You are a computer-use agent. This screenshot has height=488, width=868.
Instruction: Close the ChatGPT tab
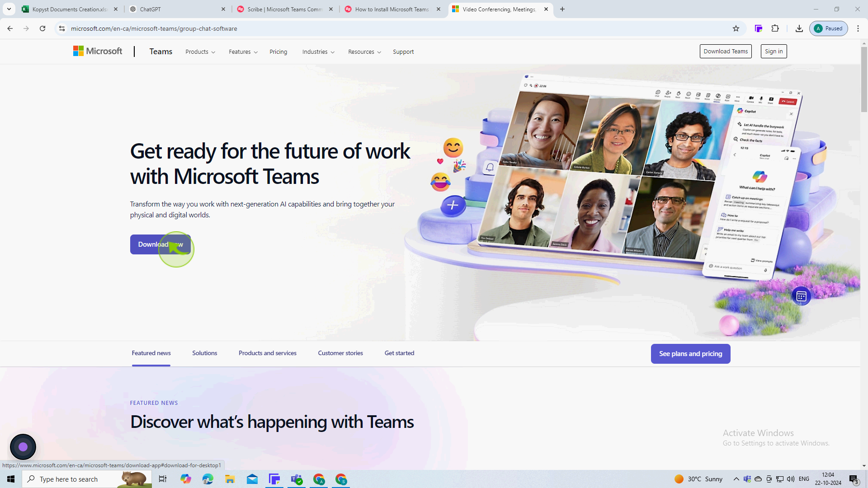[x=223, y=9]
